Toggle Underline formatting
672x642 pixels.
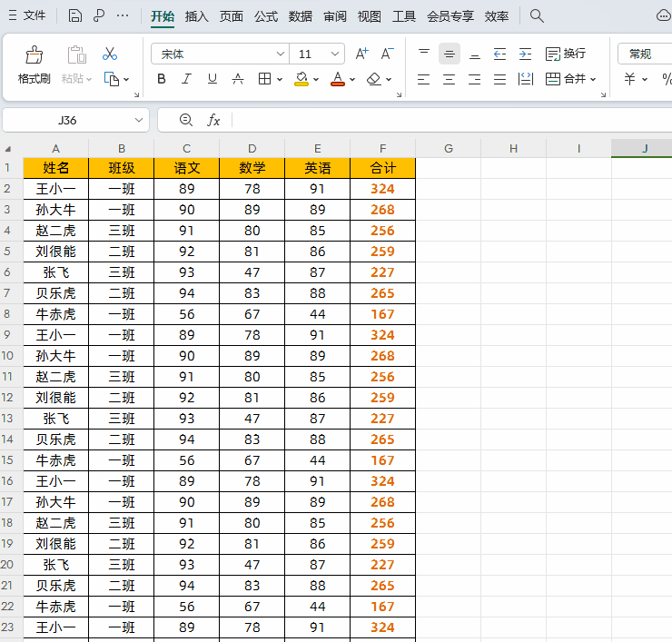pyautogui.click(x=212, y=79)
